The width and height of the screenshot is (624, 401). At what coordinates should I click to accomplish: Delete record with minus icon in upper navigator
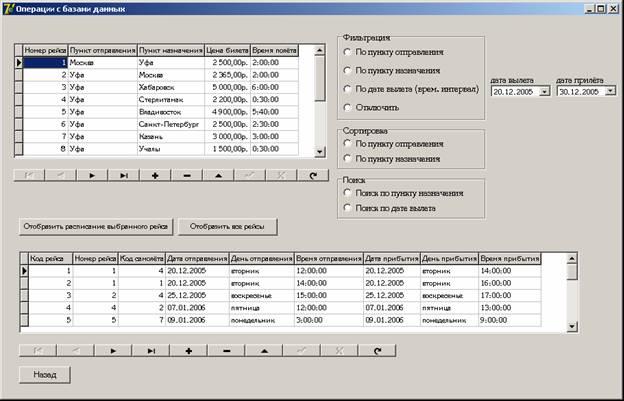[x=186, y=174]
